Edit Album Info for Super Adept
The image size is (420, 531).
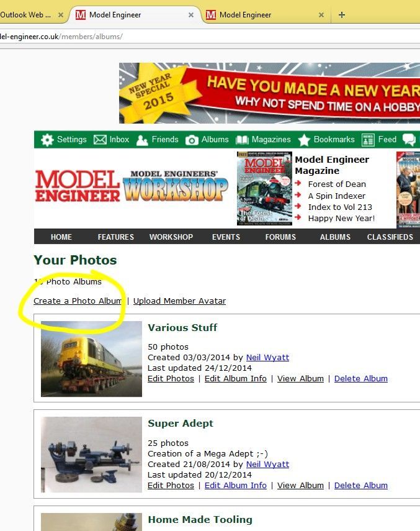click(x=235, y=485)
